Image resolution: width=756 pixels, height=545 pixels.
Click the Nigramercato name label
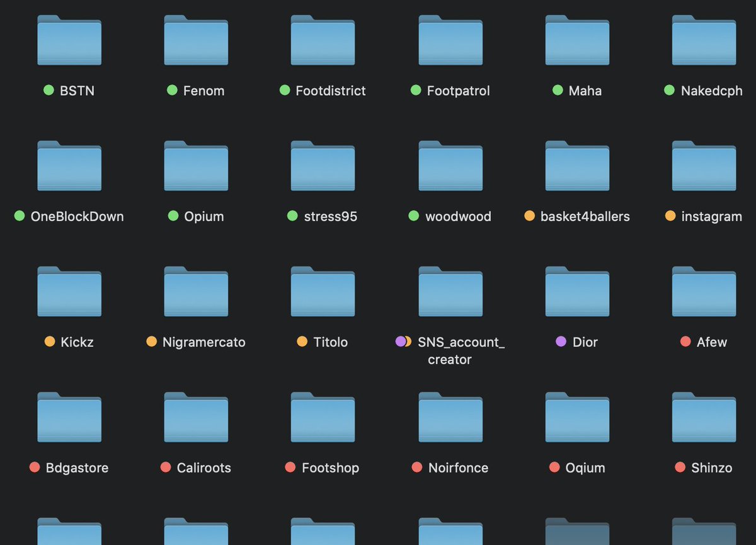(x=203, y=342)
